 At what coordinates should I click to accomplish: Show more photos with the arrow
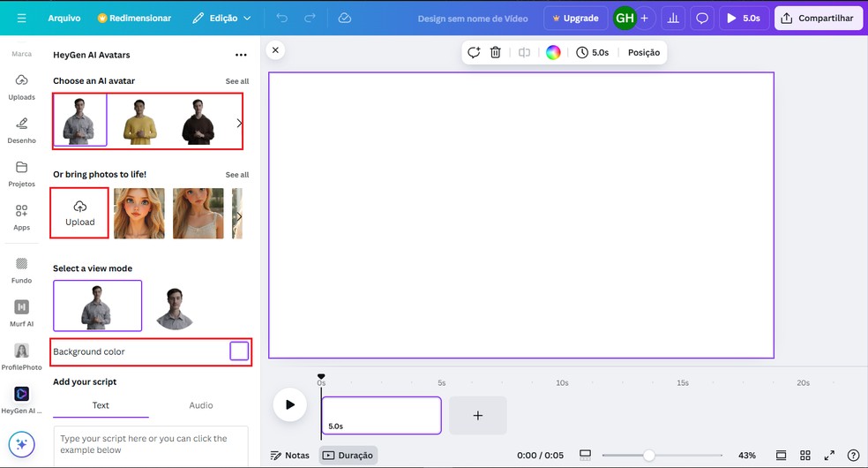pyautogui.click(x=238, y=216)
